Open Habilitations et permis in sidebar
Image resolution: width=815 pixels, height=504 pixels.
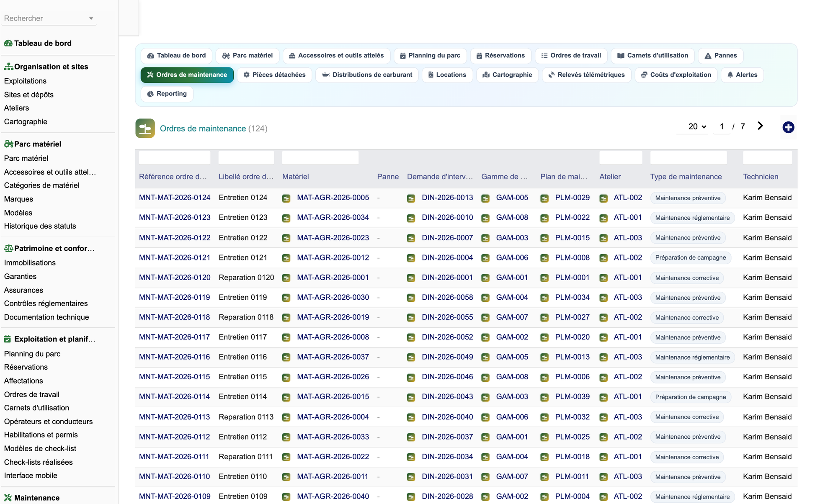pos(41,435)
